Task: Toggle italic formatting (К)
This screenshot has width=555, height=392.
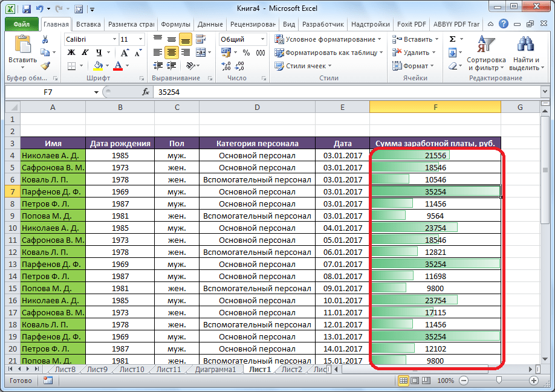Action: [x=84, y=53]
